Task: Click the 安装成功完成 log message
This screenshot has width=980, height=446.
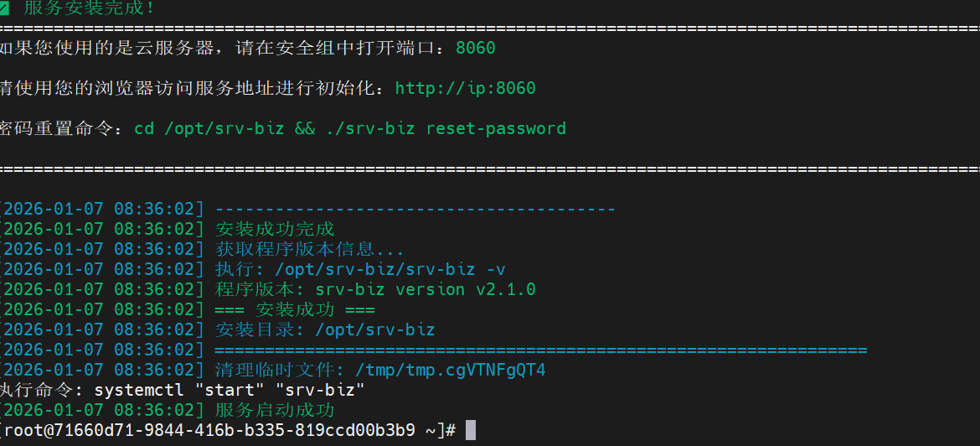Action: (275, 229)
